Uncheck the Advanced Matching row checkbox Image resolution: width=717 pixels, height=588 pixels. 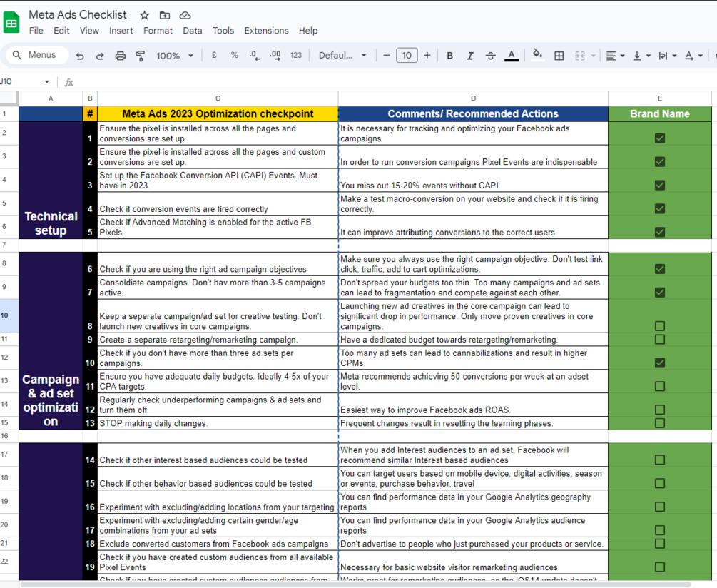(x=660, y=232)
